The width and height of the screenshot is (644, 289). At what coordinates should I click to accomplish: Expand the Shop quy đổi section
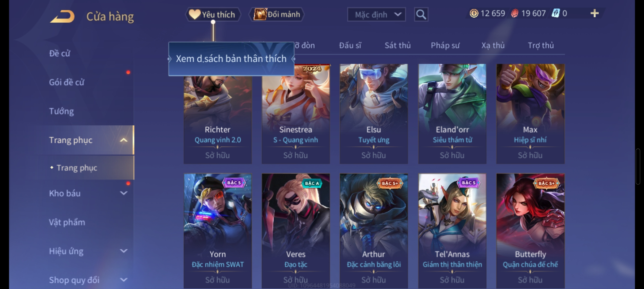[124, 280]
